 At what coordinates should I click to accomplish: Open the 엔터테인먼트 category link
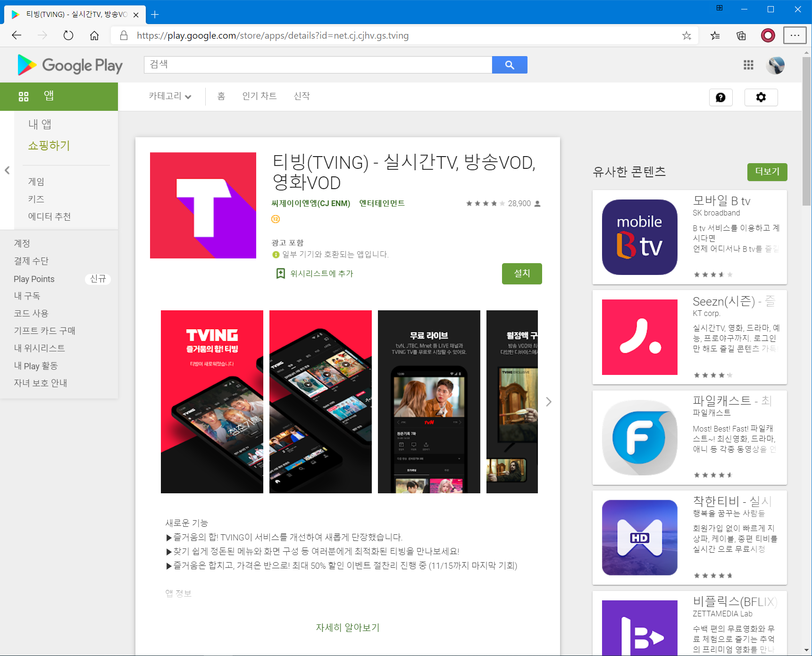(382, 203)
